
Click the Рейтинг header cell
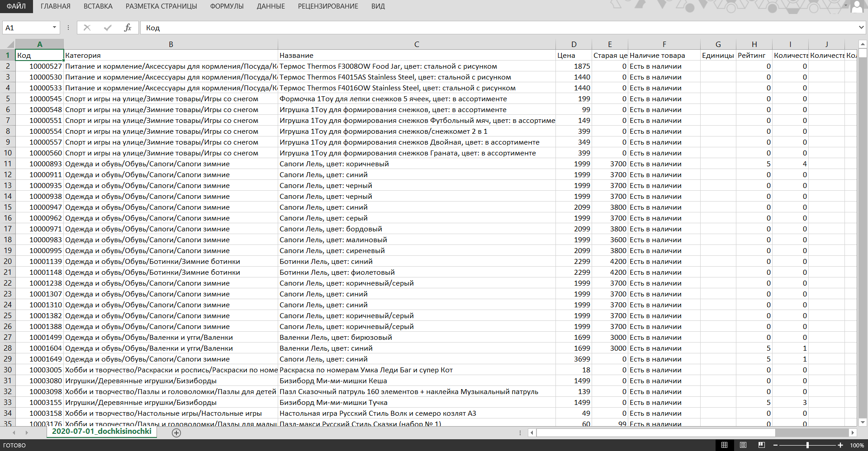[754, 55]
